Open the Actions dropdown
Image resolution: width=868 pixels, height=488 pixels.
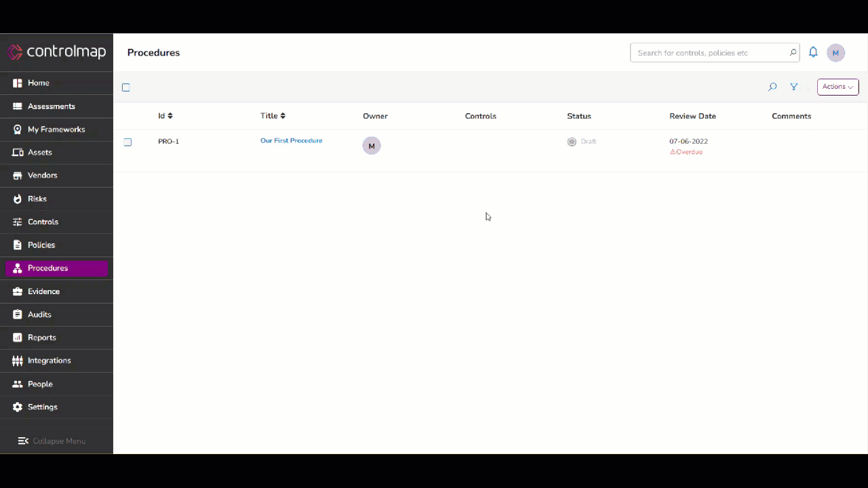(837, 87)
